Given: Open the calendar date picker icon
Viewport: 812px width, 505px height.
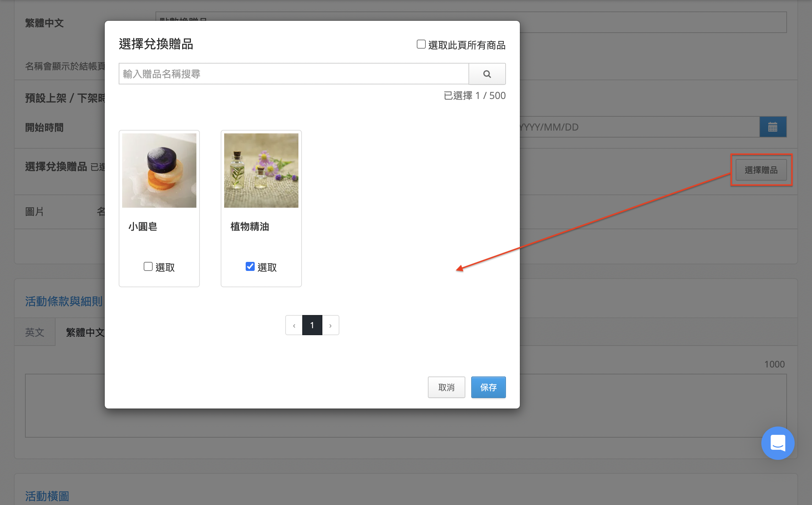Looking at the screenshot, I should tap(773, 127).
